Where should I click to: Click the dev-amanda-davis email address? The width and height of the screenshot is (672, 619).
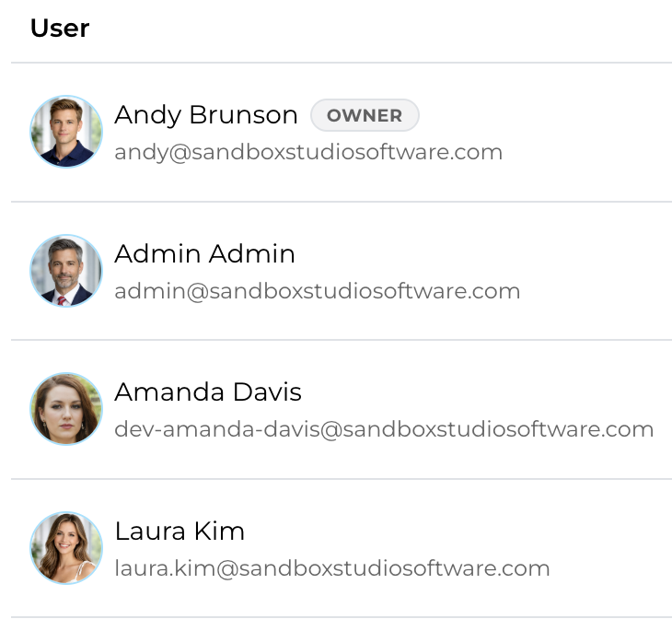[x=384, y=429]
